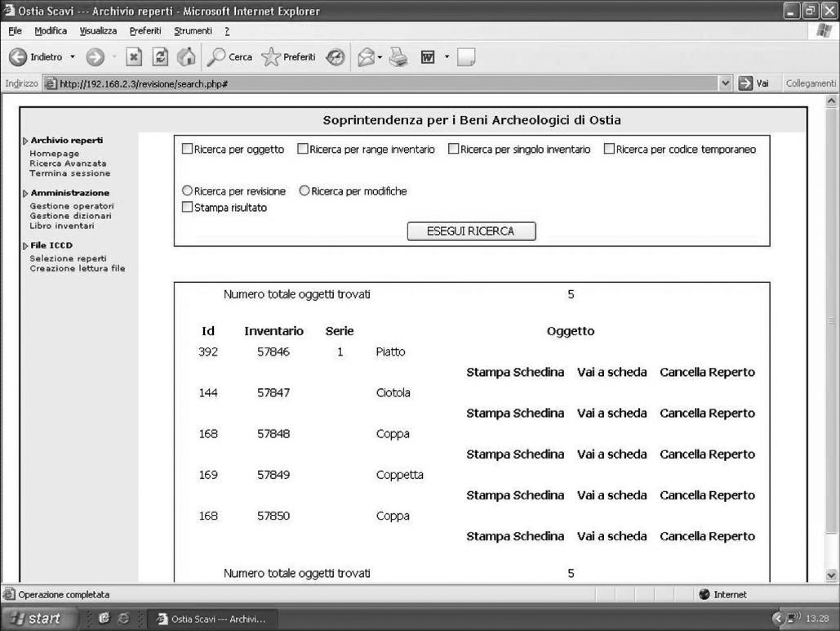
Task: Open mail button dropdown arrow
Action: click(x=380, y=57)
